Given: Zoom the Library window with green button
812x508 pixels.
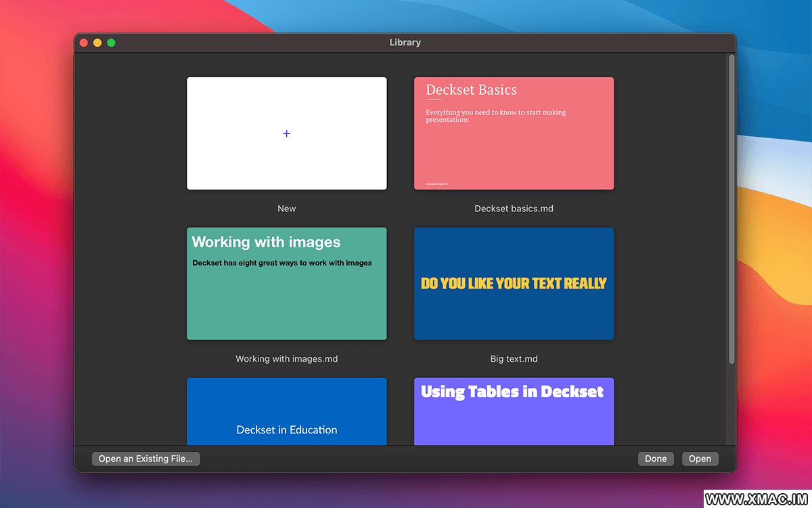Looking at the screenshot, I should click(111, 43).
